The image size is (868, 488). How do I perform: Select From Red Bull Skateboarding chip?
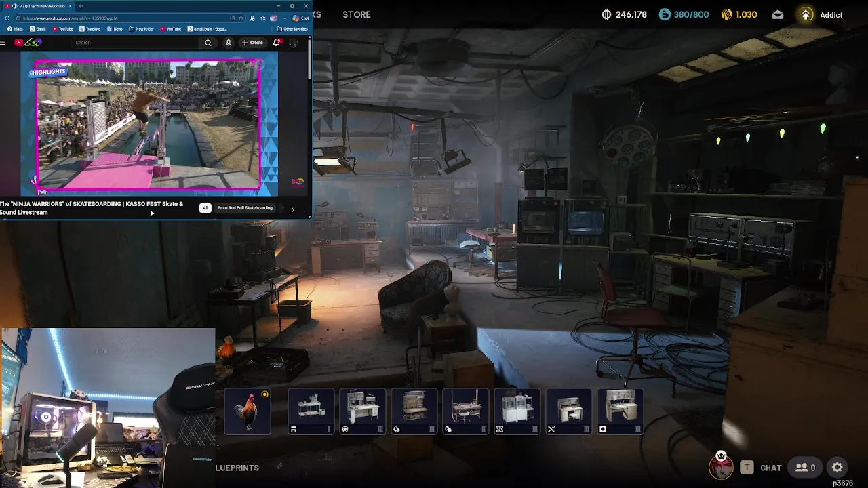[x=245, y=208]
